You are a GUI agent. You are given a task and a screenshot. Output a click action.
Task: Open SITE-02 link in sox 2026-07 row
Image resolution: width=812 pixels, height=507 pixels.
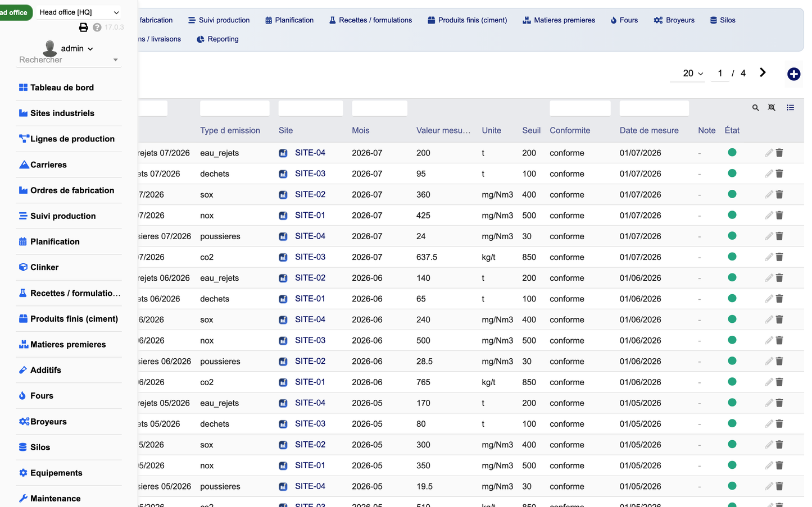point(310,194)
